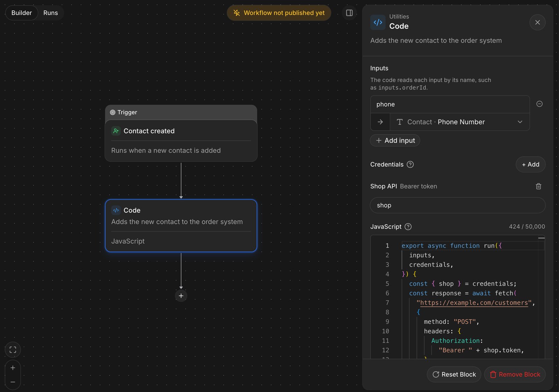This screenshot has height=392, width=559.
Task: Click the Contact created trigger icon
Action: coord(116,131)
